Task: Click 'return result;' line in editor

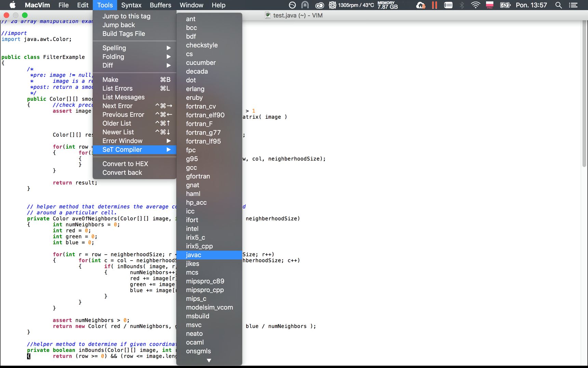Action: tap(75, 183)
